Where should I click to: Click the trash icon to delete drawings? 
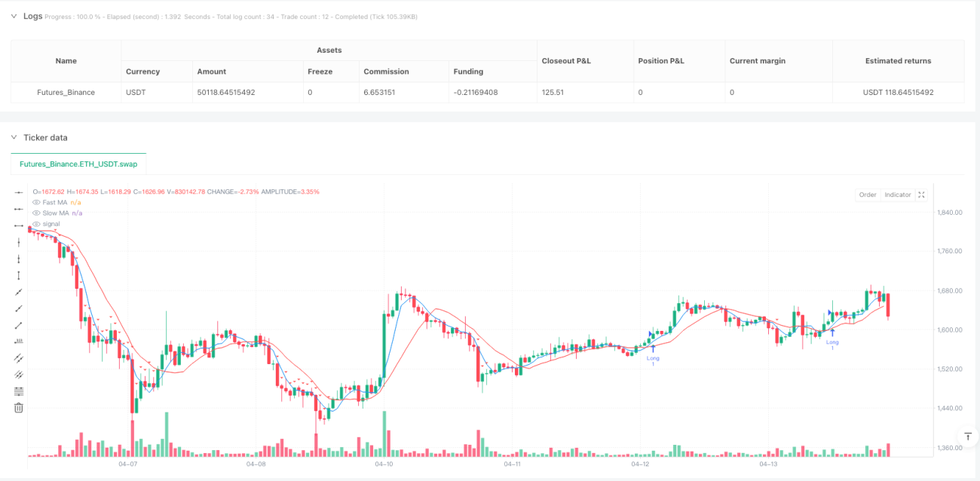click(19, 408)
